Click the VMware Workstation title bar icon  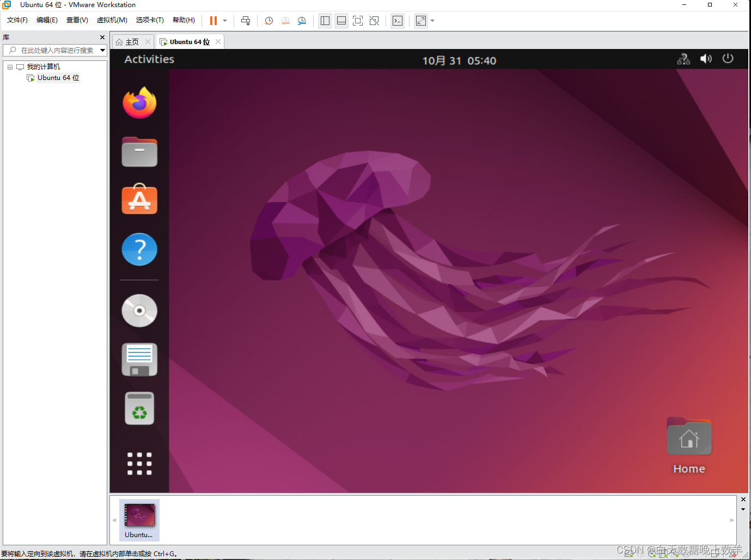[7, 5]
